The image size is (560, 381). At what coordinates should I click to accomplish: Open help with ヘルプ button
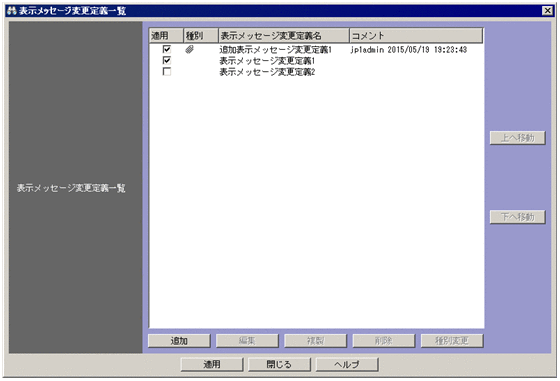[x=347, y=365]
